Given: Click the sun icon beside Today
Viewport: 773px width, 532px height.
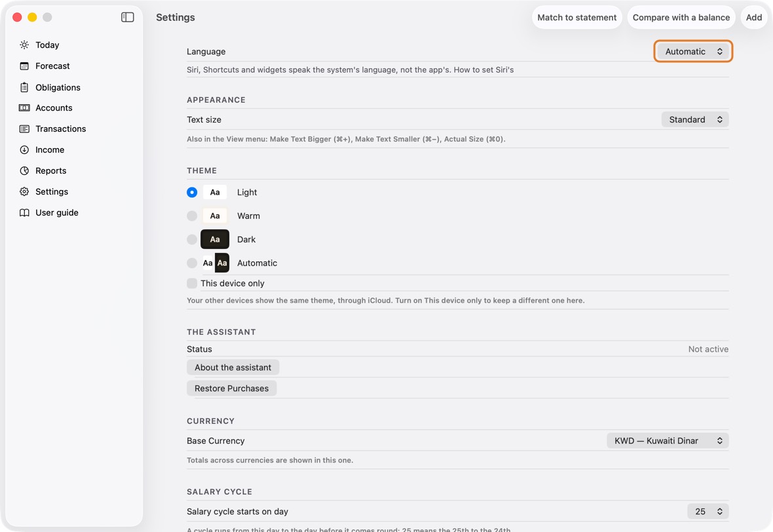Looking at the screenshot, I should [x=24, y=45].
